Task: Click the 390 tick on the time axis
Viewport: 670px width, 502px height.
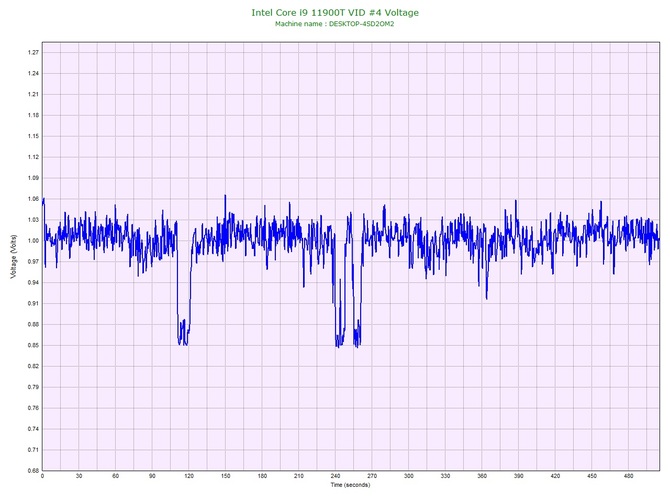Action: [519, 476]
